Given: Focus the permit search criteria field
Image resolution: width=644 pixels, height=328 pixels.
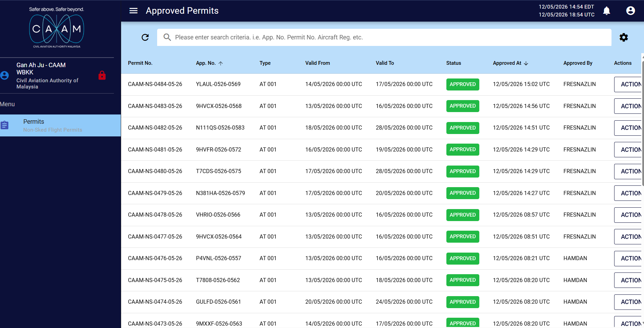Looking at the screenshot, I should point(384,37).
